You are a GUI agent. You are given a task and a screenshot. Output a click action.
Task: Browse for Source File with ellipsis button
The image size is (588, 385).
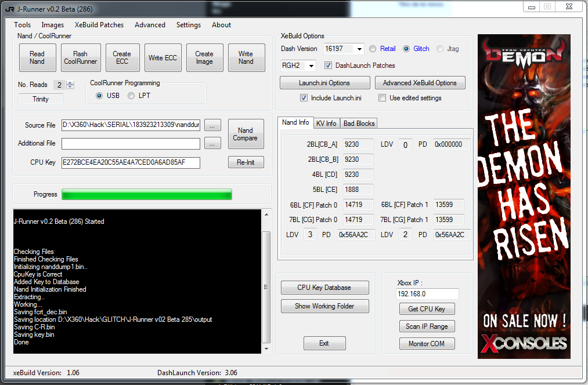(212, 125)
